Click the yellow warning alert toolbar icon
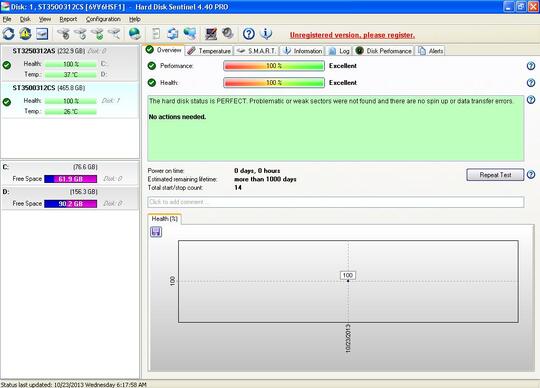The image size is (540, 388). click(x=25, y=34)
